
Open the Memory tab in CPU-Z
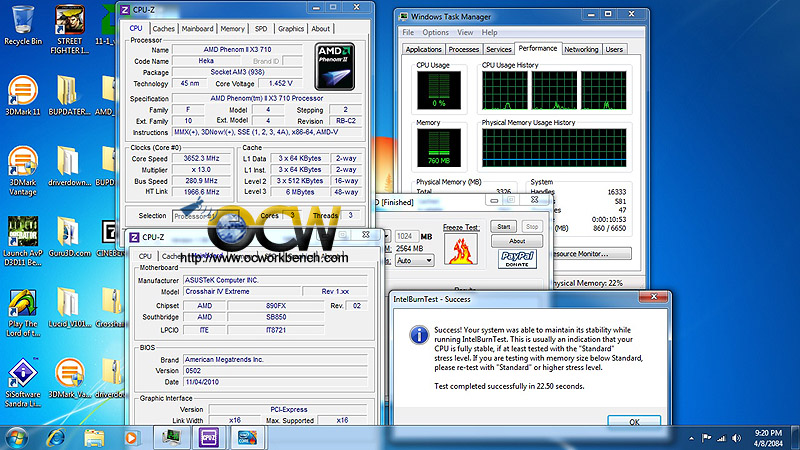click(x=232, y=29)
